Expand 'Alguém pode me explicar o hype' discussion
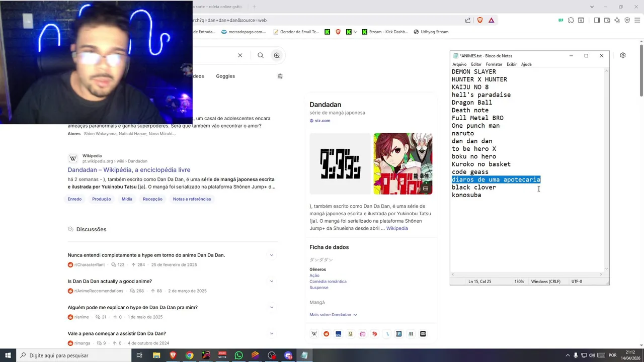Screen dimensions: 644x362 [271, 307]
